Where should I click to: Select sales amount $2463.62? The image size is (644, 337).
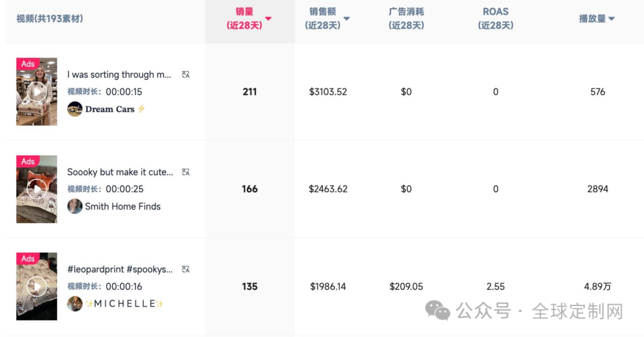click(328, 189)
